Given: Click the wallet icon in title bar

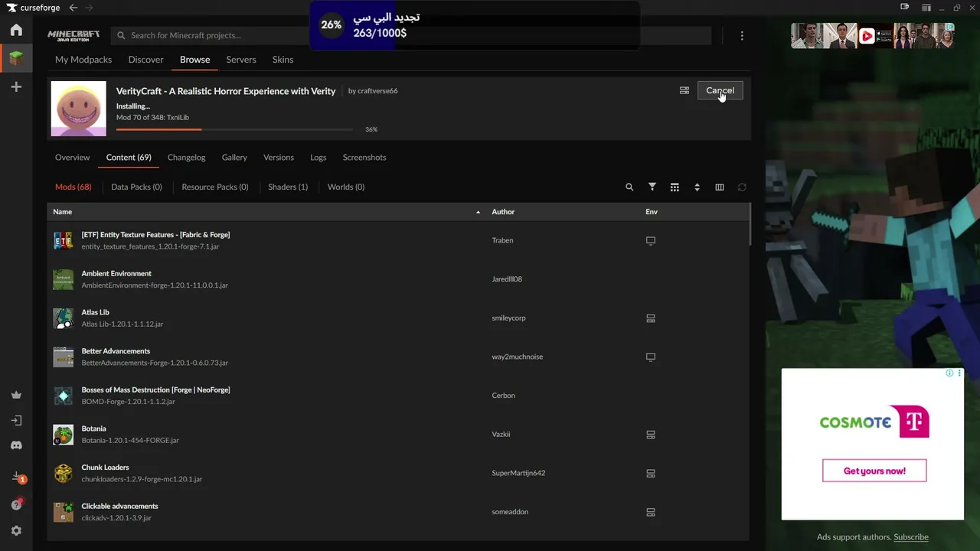Looking at the screenshot, I should (x=905, y=8).
